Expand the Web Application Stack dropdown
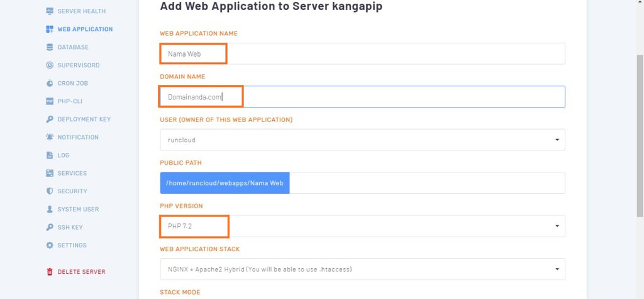 click(362, 269)
